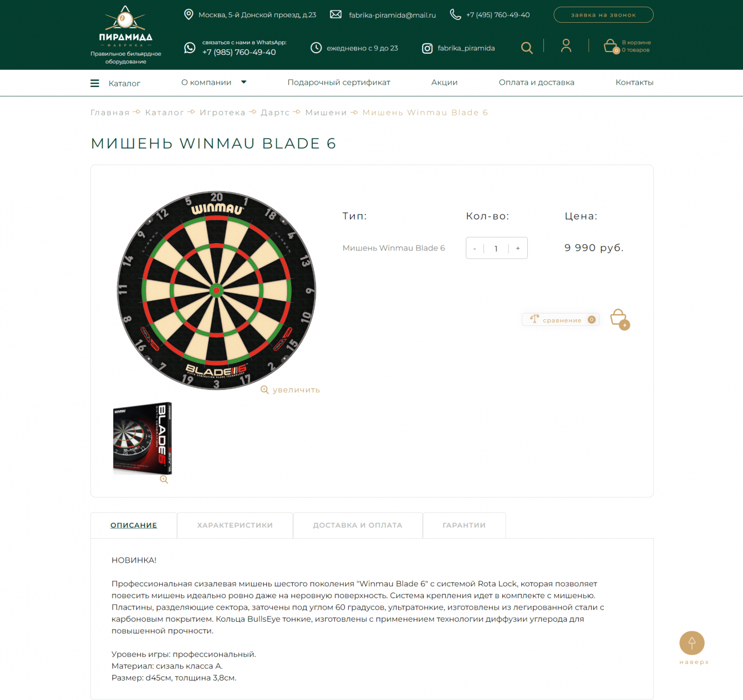Open the Доставка и оплата tab
This screenshot has height=700, width=743.
(358, 525)
